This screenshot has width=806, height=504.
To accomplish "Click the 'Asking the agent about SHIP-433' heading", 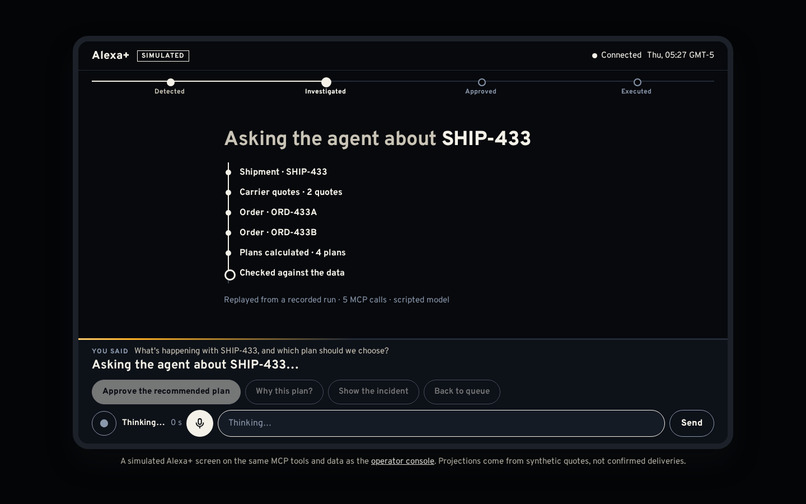I will point(377,139).
